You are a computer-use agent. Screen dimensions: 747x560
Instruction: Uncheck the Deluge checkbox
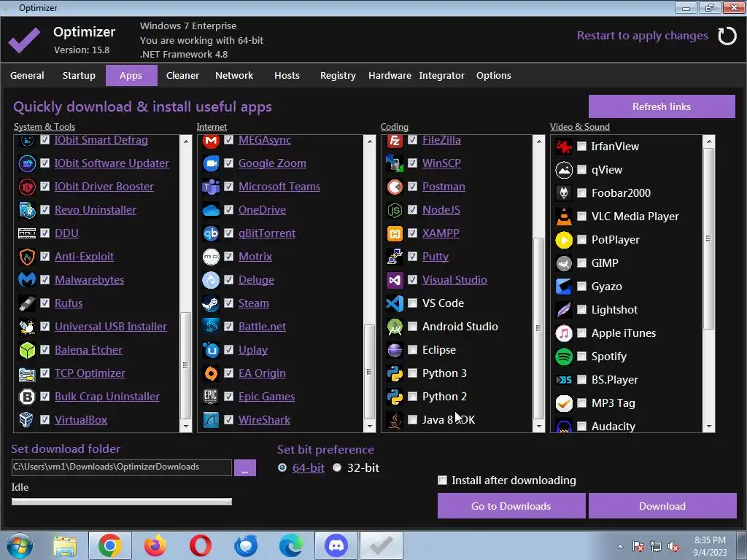[x=228, y=279]
